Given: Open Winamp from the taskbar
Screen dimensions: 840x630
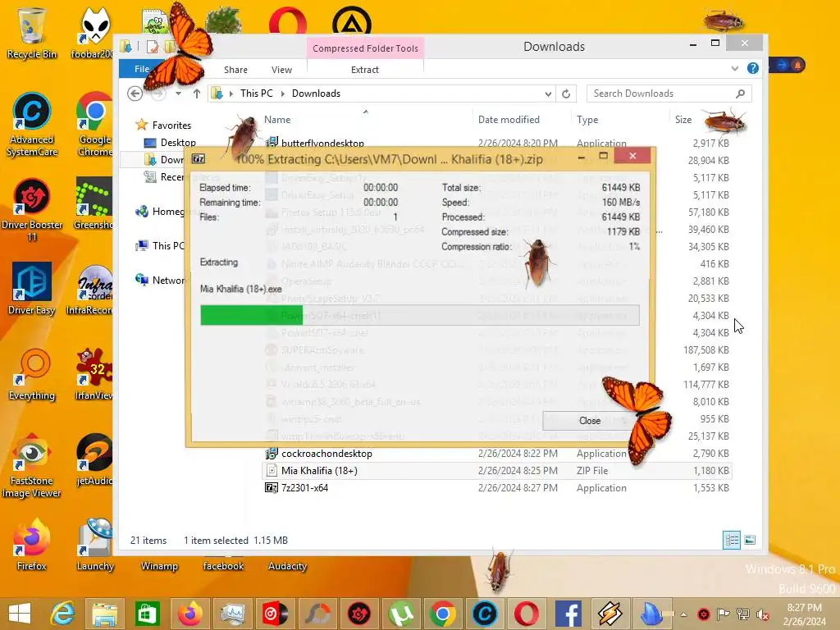Looking at the screenshot, I should pyautogui.click(x=610, y=614).
